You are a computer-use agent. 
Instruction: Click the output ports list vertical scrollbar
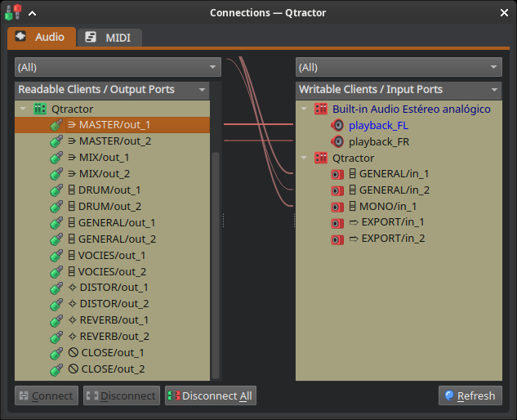216,261
